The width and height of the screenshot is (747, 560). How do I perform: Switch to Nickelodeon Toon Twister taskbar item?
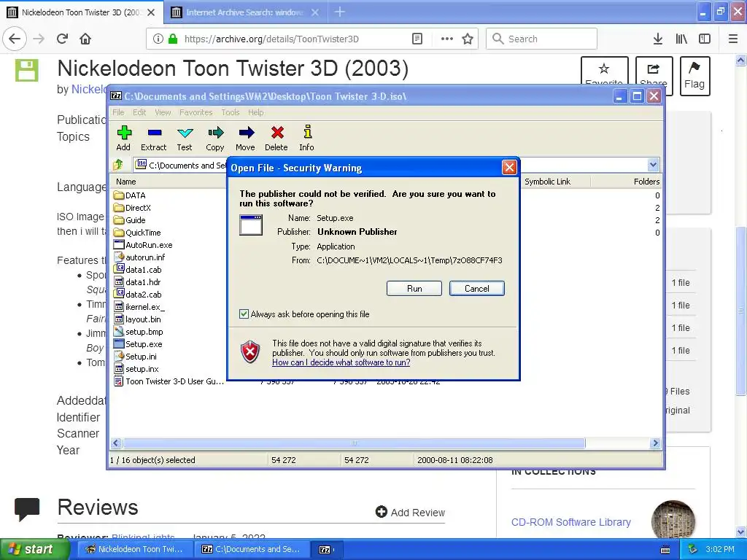point(134,549)
